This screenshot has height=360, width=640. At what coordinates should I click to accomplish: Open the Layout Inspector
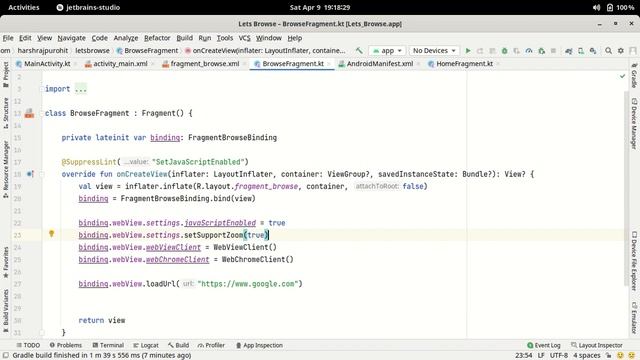tap(597, 345)
